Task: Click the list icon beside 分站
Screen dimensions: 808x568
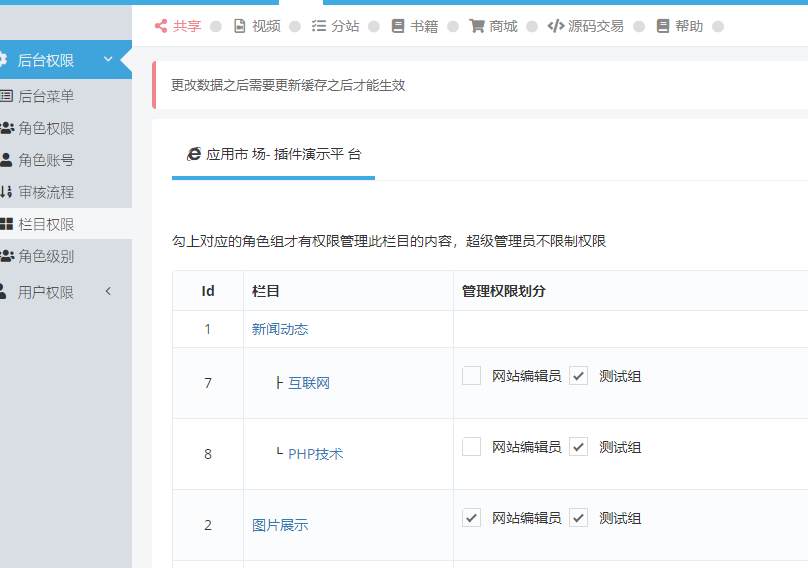Action: (x=319, y=26)
